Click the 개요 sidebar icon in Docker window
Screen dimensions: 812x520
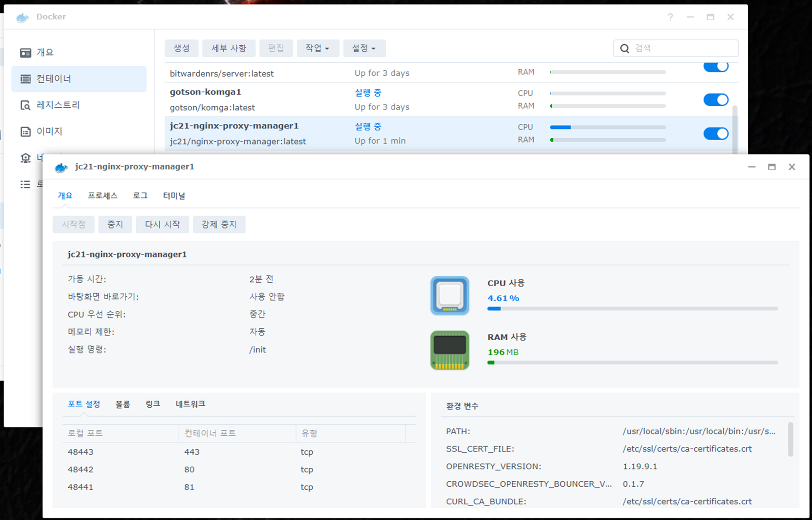click(x=25, y=53)
